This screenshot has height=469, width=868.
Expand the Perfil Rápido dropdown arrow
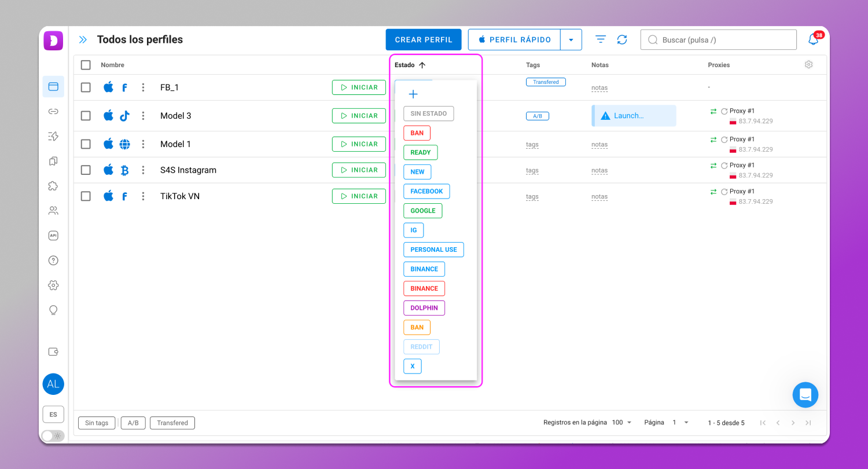571,40
